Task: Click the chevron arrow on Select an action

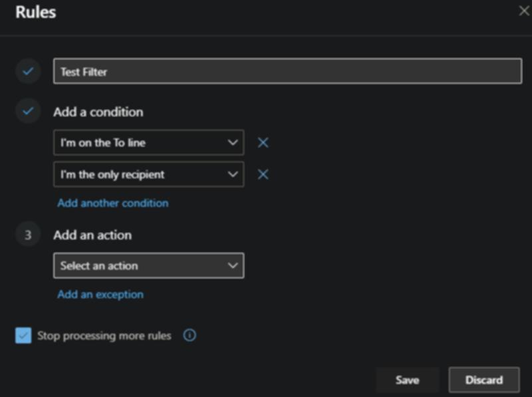Action: [232, 265]
